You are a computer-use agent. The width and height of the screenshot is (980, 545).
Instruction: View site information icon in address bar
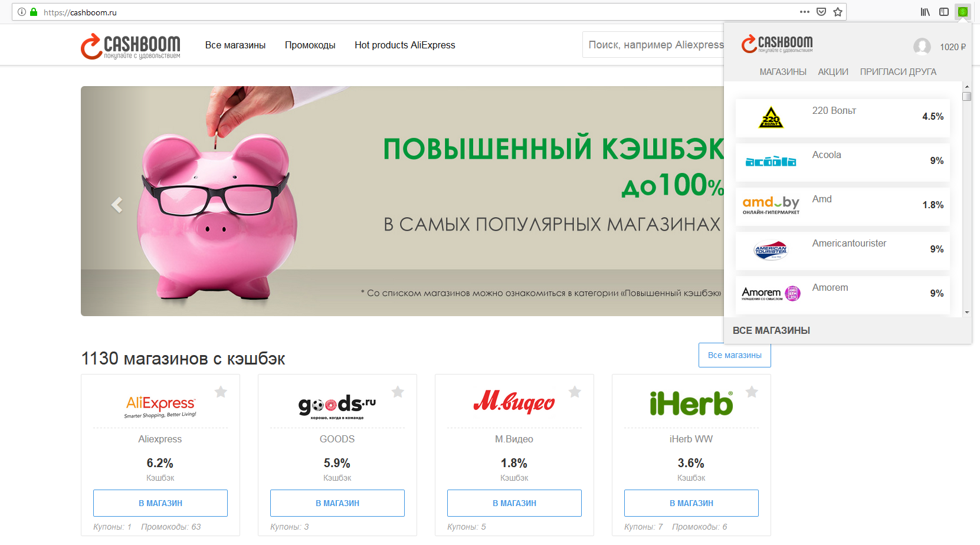[x=22, y=12]
